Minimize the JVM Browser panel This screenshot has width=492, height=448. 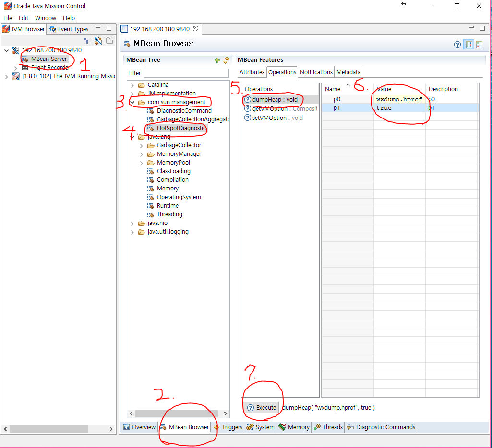click(98, 28)
